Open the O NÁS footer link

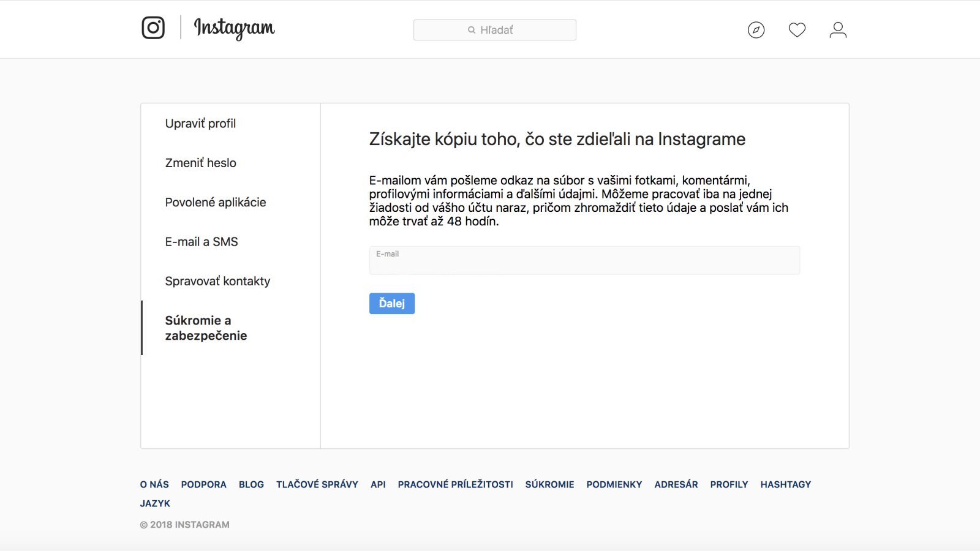(x=154, y=484)
